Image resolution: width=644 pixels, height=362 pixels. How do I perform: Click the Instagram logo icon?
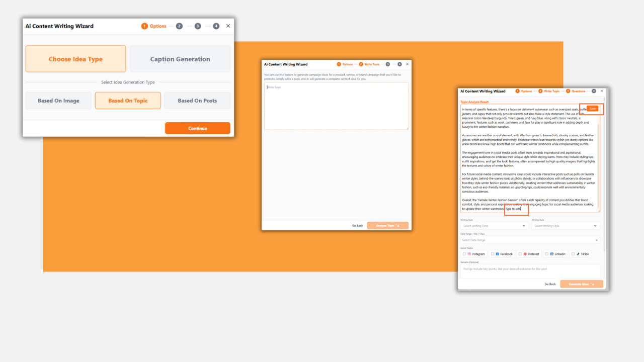click(469, 254)
